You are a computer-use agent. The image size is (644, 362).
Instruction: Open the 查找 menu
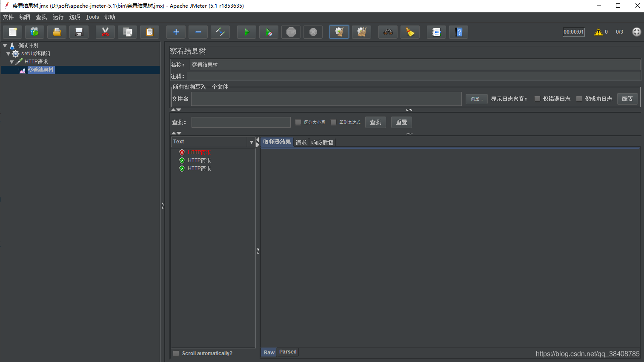click(42, 17)
